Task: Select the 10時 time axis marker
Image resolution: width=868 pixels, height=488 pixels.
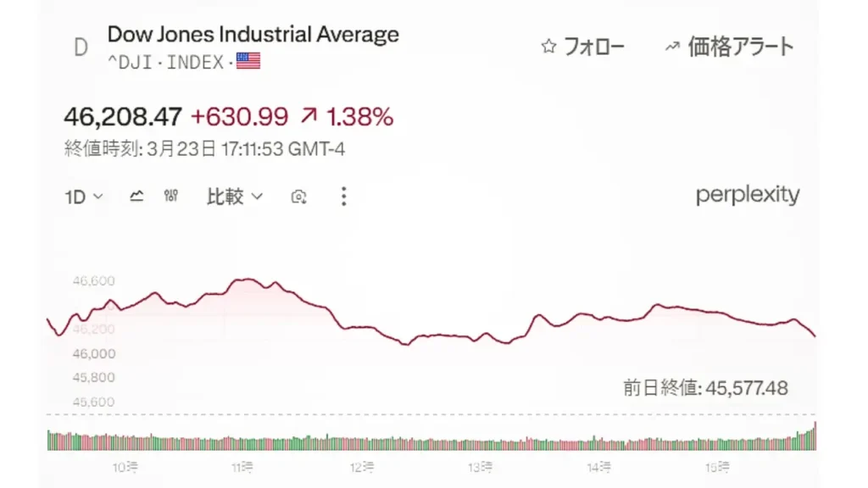Action: pos(125,467)
